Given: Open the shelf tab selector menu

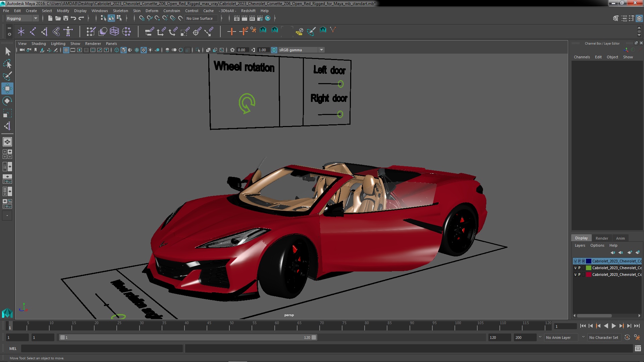Looking at the screenshot, I should coord(9,28).
